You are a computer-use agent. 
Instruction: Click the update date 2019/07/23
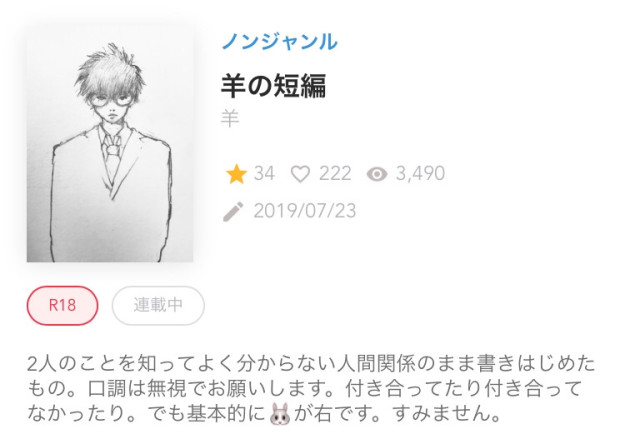pos(305,211)
